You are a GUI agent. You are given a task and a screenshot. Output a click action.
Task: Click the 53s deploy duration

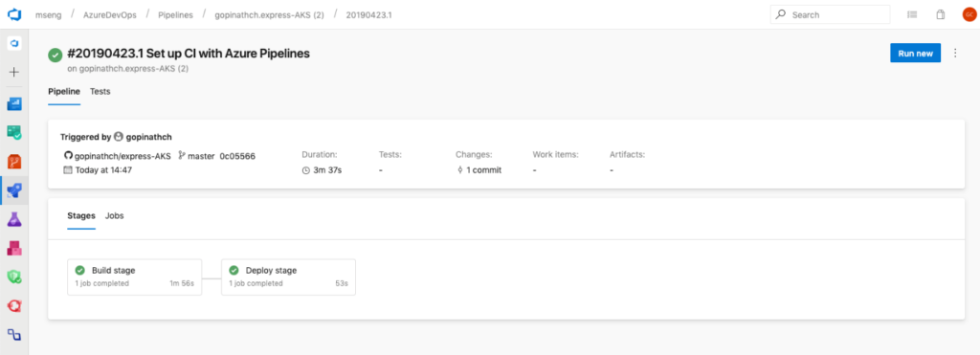342,283
